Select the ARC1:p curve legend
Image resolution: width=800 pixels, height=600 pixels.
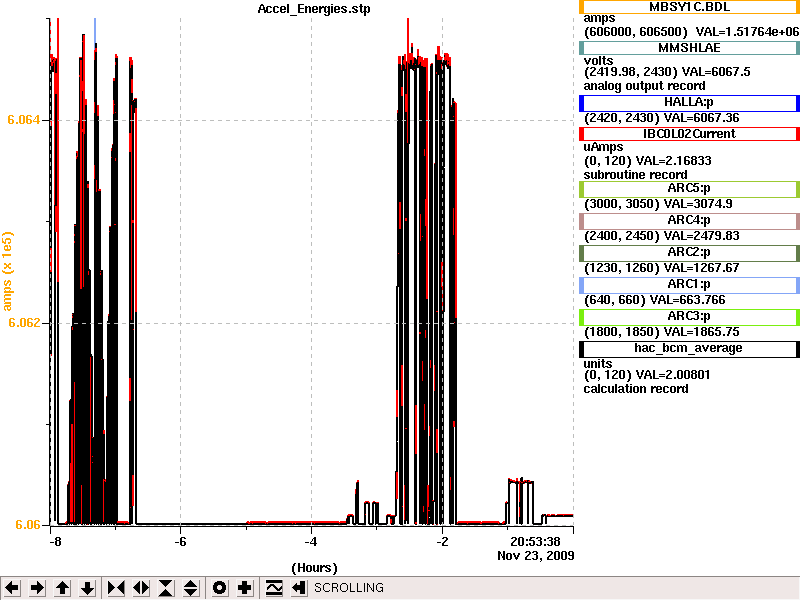pyautogui.click(x=689, y=285)
